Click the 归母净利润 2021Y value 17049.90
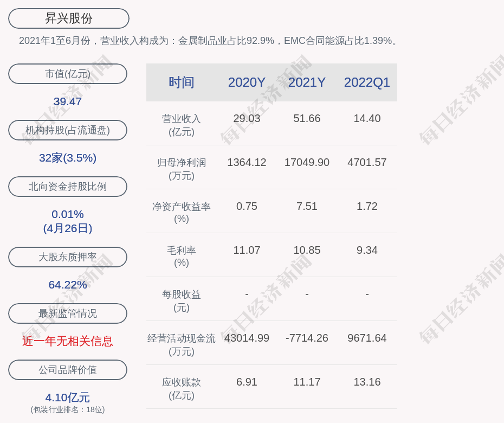Viewport: 504px width, 423px height. tap(307, 162)
